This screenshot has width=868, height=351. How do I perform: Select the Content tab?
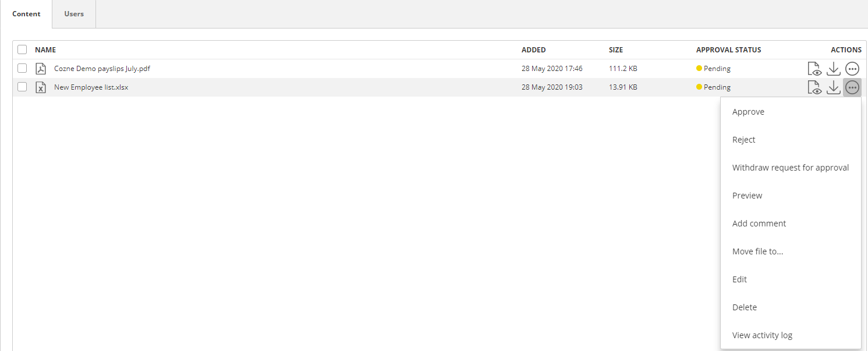pos(26,13)
